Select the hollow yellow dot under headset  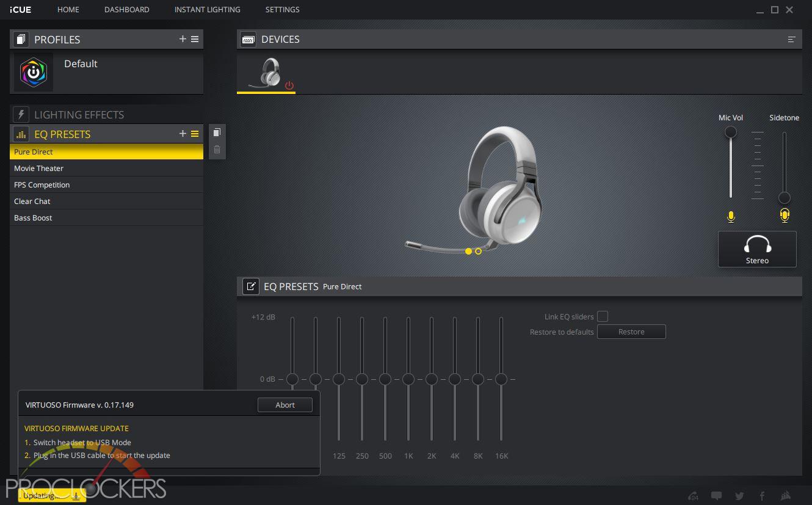point(478,251)
